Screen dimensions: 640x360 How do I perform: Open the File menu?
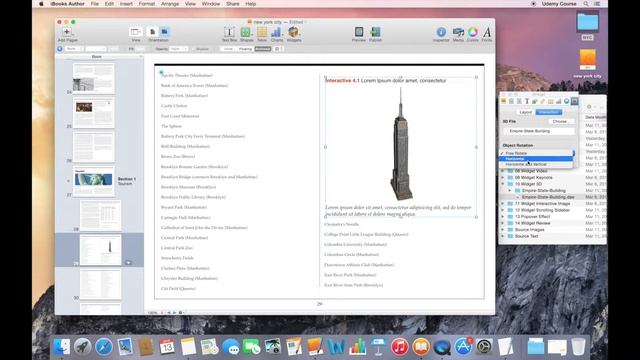[x=95, y=4]
